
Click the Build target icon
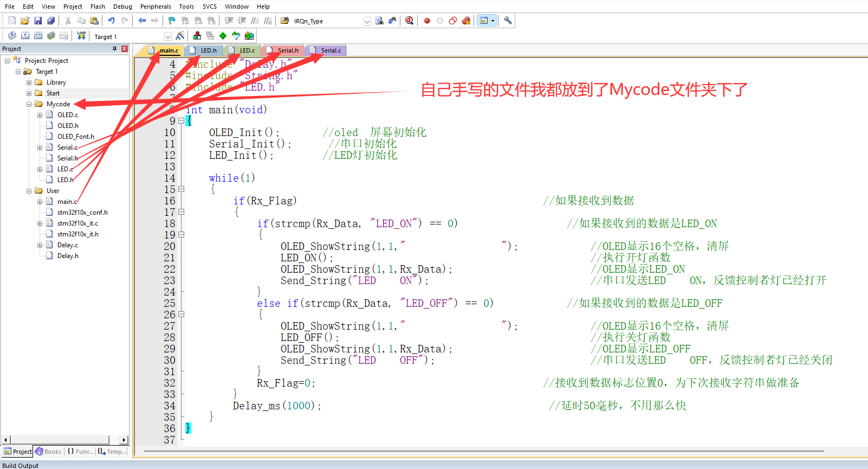coord(25,36)
